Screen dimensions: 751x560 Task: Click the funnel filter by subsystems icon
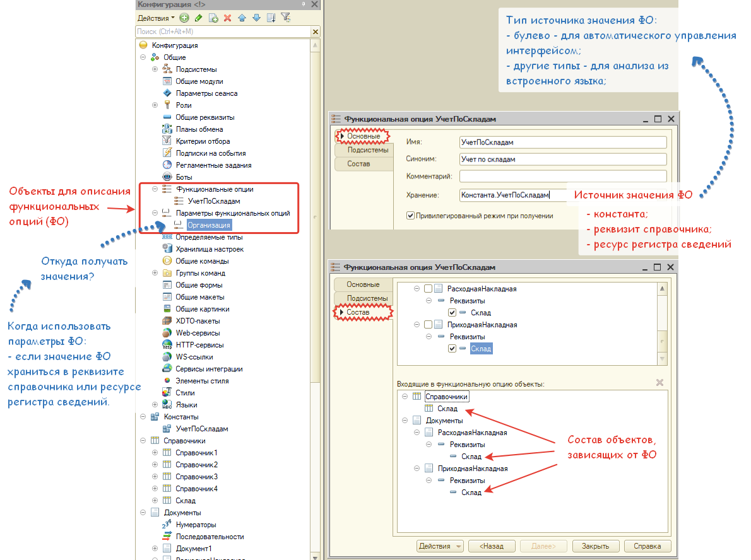[x=286, y=18]
